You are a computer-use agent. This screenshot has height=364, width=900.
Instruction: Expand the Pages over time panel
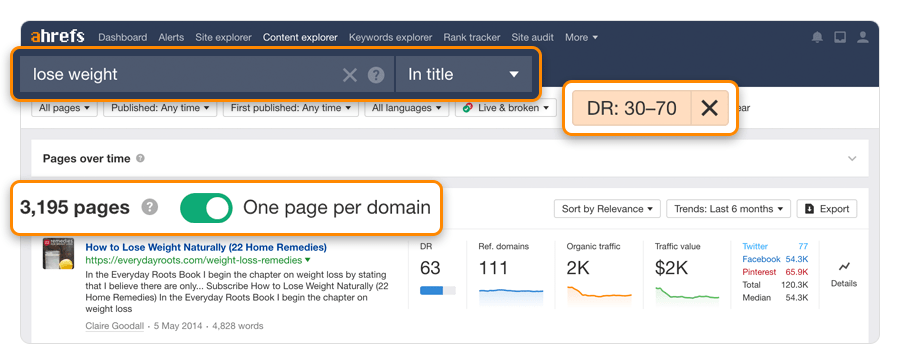[852, 158]
